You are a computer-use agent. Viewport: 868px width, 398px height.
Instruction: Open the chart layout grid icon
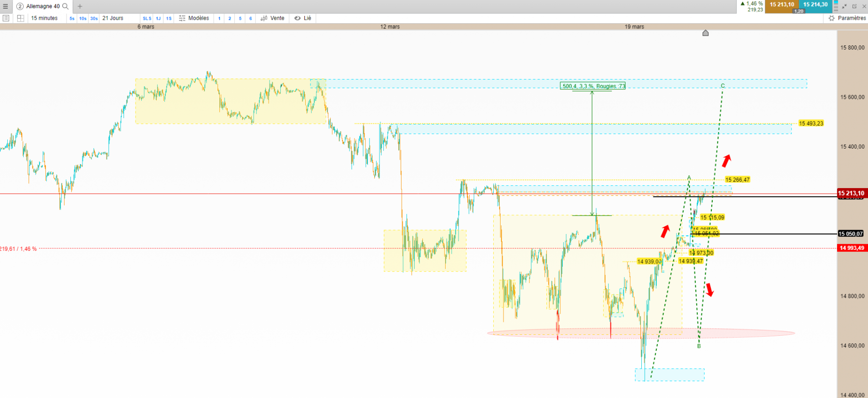click(20, 18)
